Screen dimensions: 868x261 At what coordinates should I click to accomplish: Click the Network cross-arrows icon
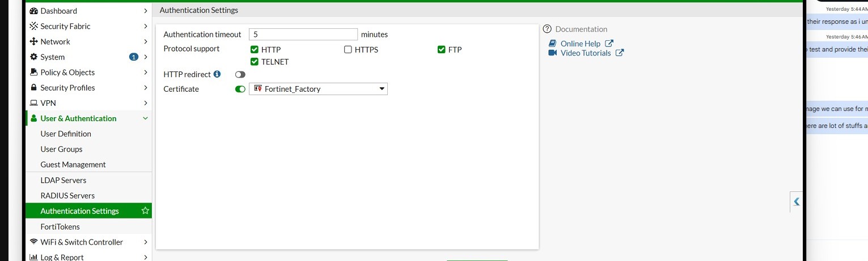[33, 41]
